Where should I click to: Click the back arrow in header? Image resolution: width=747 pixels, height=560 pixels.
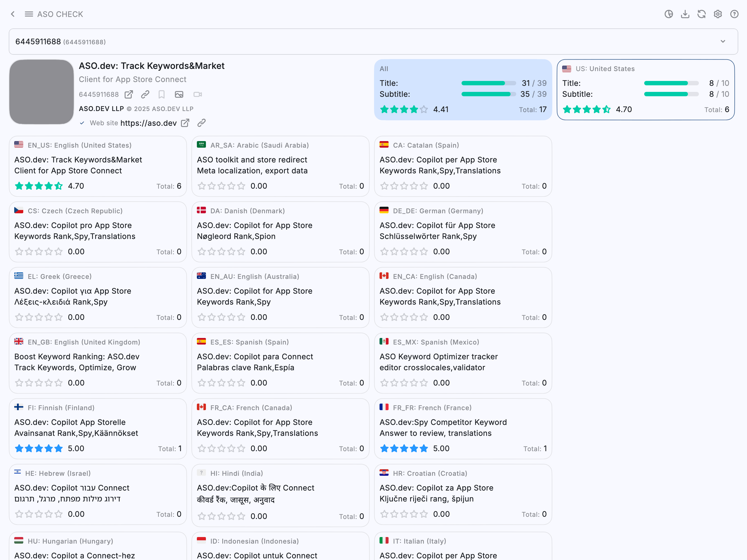point(13,14)
